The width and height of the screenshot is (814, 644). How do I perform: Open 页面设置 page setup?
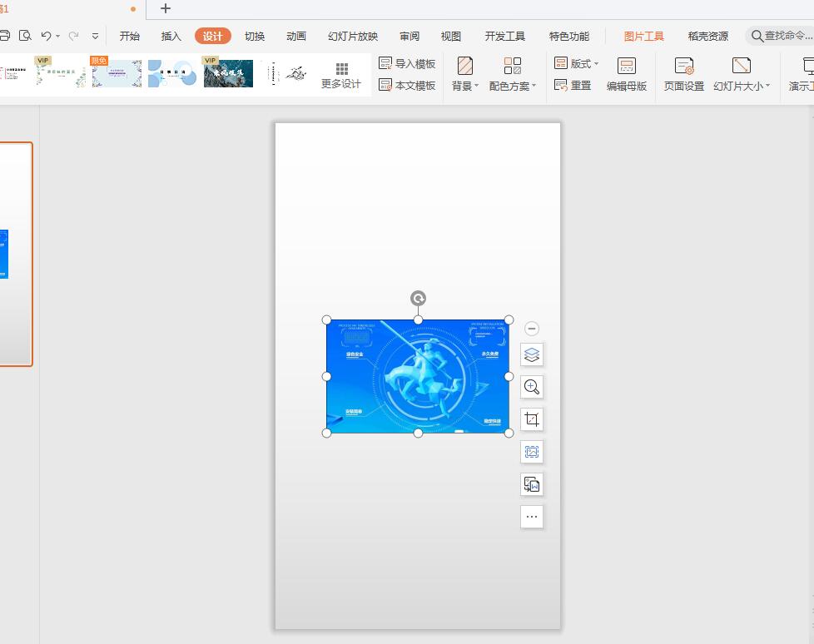pos(684,74)
